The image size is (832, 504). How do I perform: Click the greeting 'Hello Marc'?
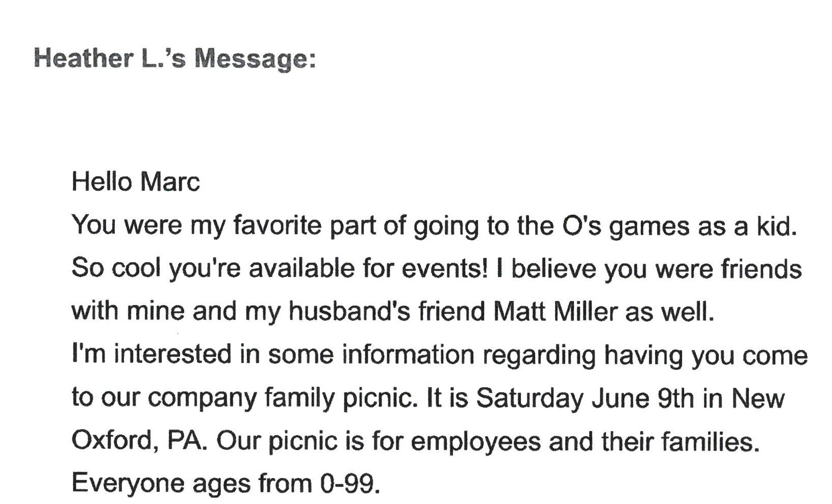(x=136, y=182)
